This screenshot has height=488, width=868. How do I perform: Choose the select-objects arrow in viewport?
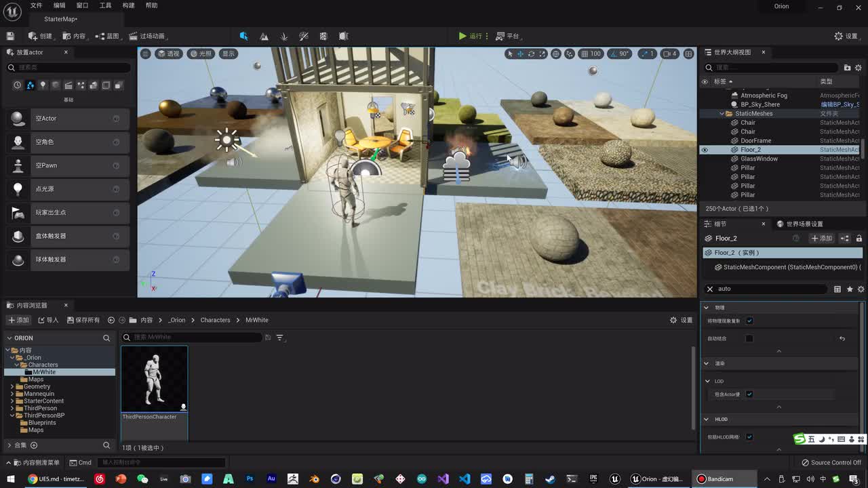pos(510,54)
